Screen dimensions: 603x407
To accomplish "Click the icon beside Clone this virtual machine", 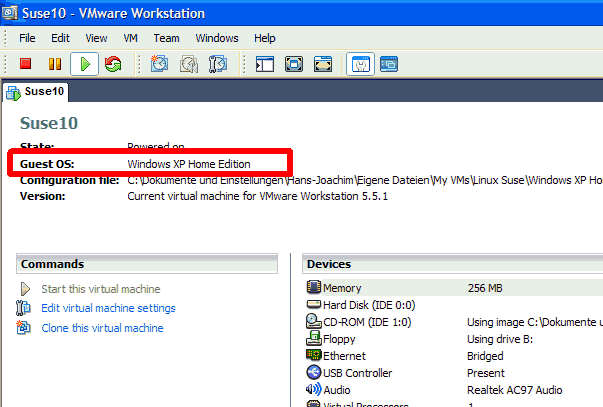I will 23,327.
